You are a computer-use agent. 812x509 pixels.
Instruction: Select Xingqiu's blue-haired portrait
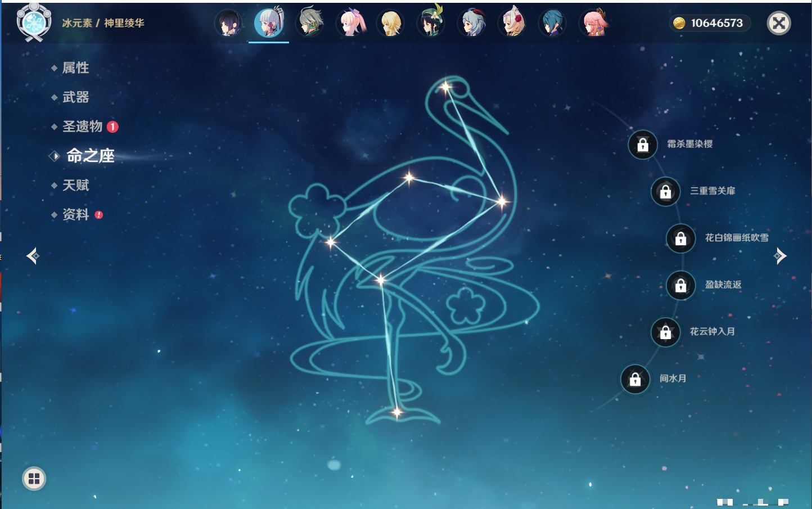pos(553,23)
